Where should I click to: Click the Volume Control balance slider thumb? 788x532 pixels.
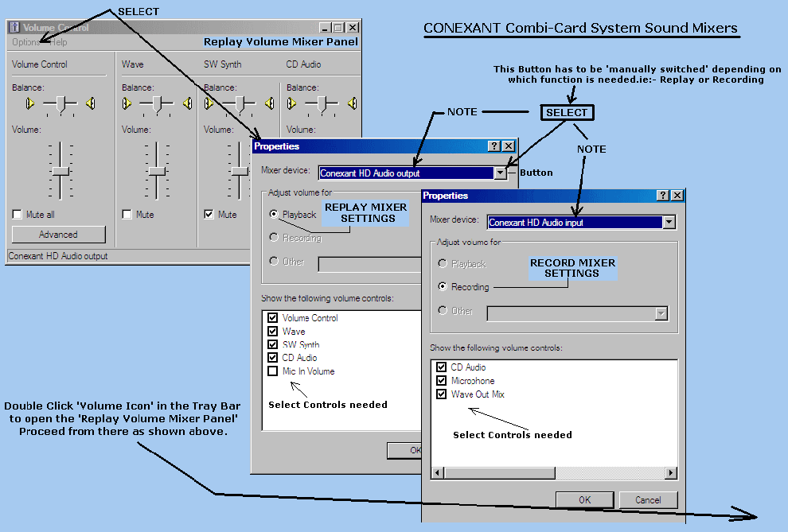[x=60, y=104]
